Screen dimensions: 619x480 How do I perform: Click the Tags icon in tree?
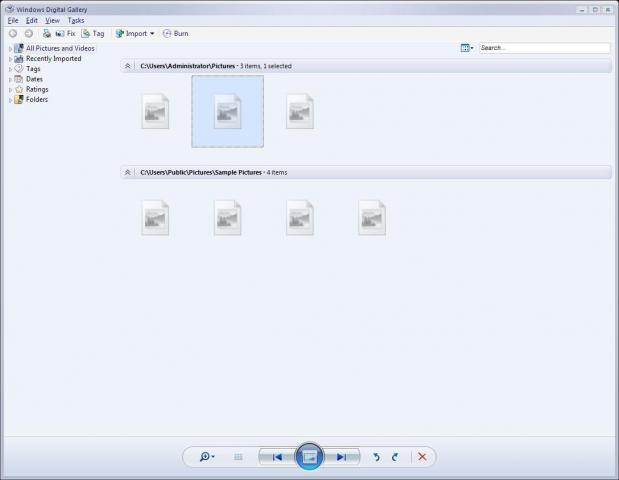(x=19, y=69)
